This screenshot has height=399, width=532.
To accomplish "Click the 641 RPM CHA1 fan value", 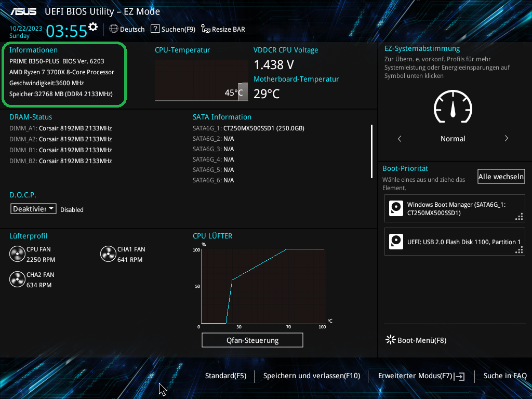I will [x=130, y=260].
